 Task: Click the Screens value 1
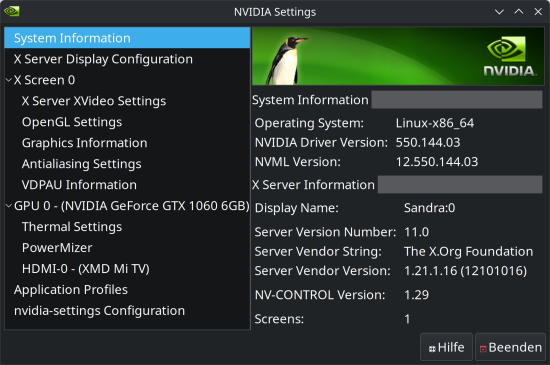tap(407, 319)
